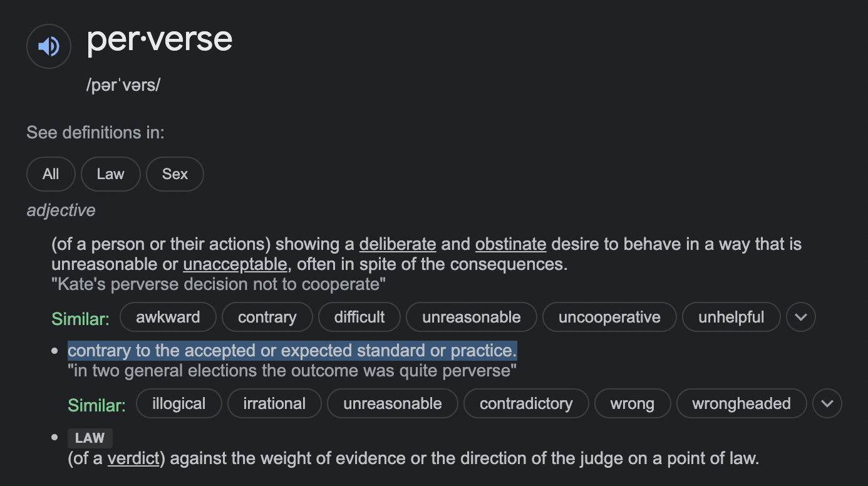Select the Sex definitions filter
Viewport: 868px width, 486px height.
point(175,174)
